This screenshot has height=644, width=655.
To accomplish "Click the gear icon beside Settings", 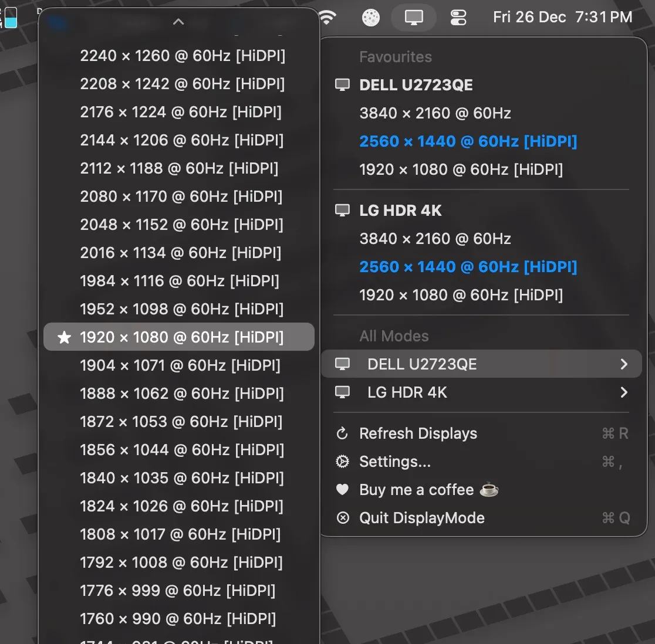I will click(342, 462).
